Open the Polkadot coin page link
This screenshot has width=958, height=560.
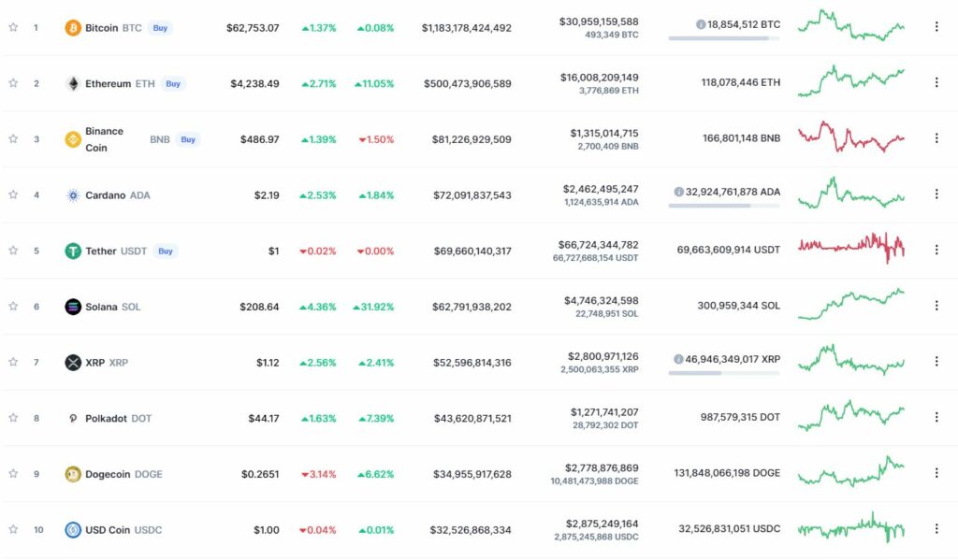click(x=107, y=418)
